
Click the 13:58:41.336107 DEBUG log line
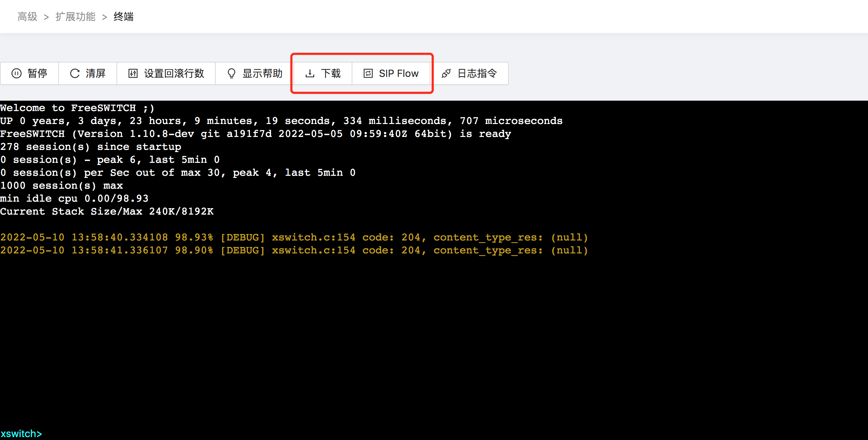[x=294, y=250]
